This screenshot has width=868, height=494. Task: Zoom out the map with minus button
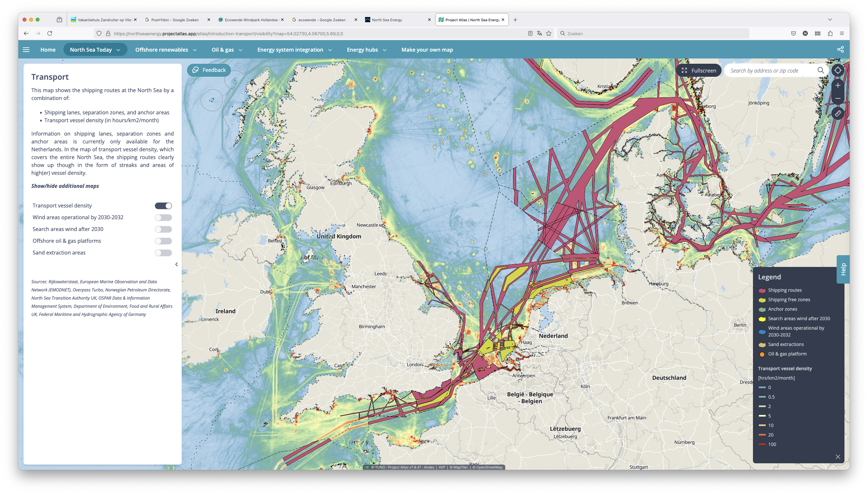tap(838, 99)
